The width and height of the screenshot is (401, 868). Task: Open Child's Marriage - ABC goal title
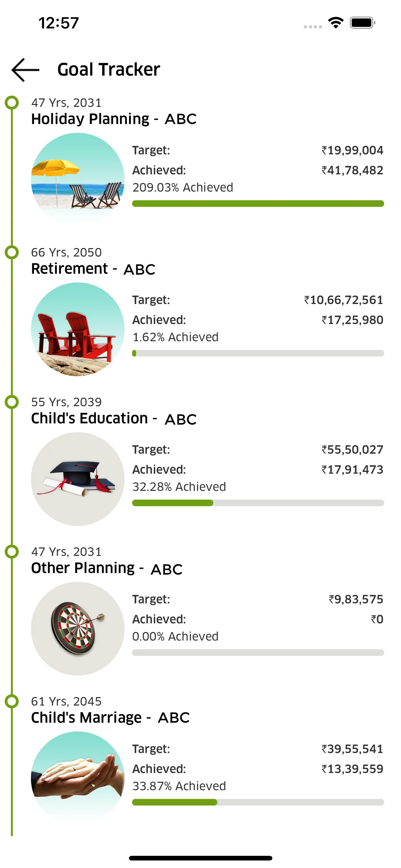click(111, 718)
